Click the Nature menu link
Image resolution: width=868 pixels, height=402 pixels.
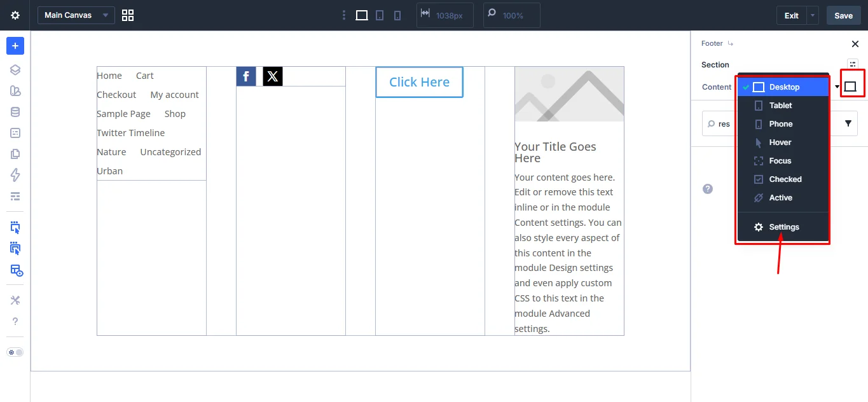(111, 152)
